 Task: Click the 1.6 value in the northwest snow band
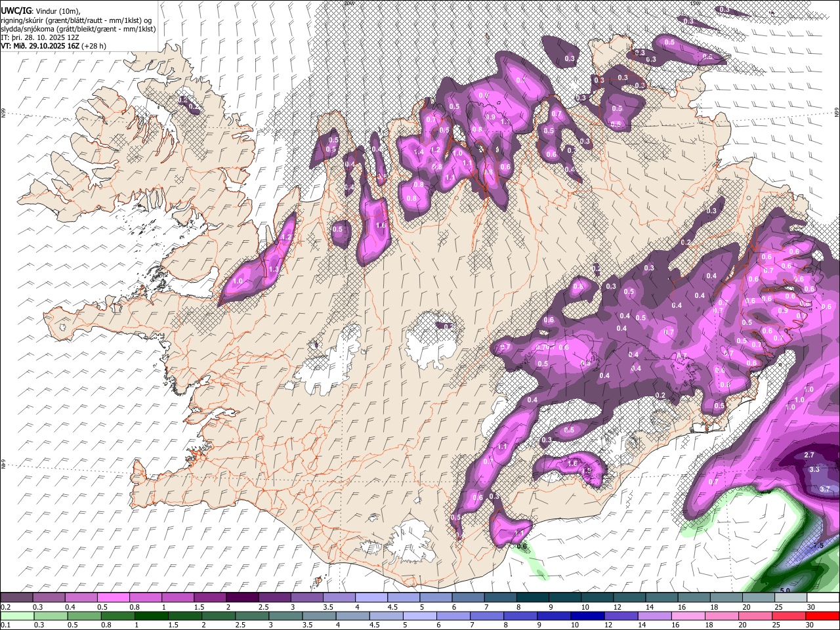(x=381, y=225)
